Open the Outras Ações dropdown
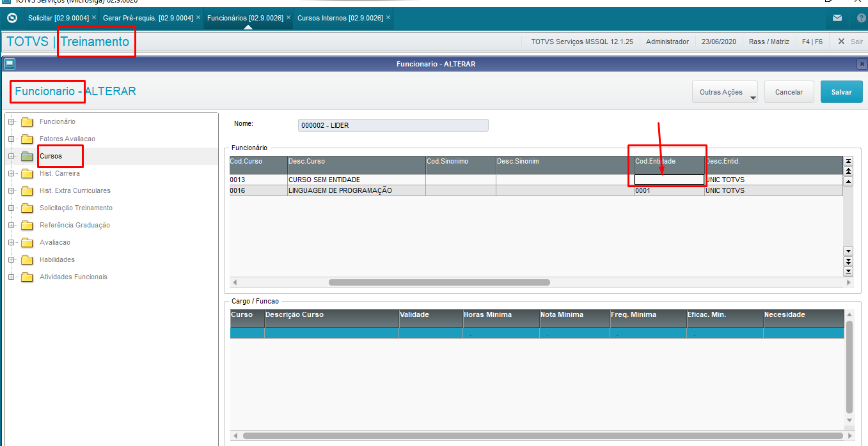Viewport: 868px width, 446px height. point(725,92)
